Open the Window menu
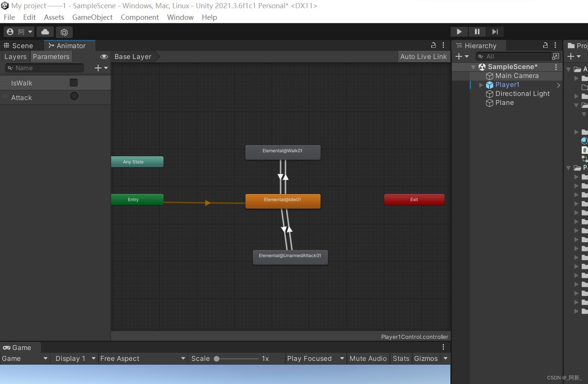 [180, 17]
